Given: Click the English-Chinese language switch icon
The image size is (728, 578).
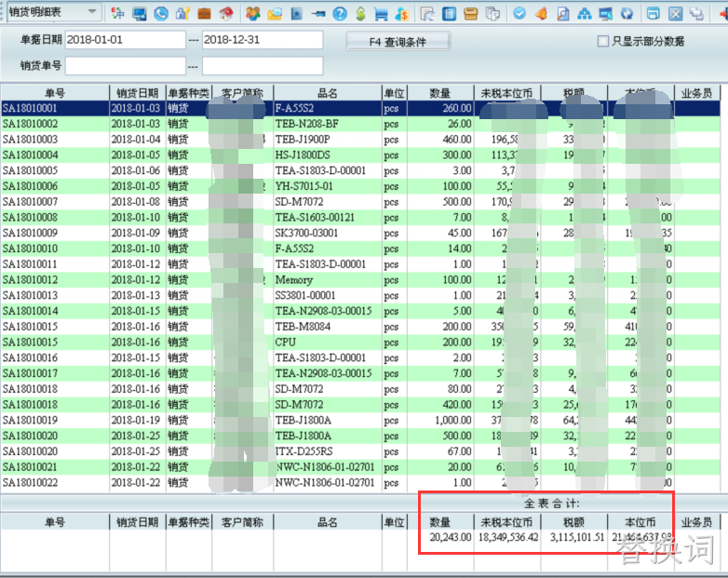Looking at the screenshot, I should pyautogui.click(x=118, y=13).
